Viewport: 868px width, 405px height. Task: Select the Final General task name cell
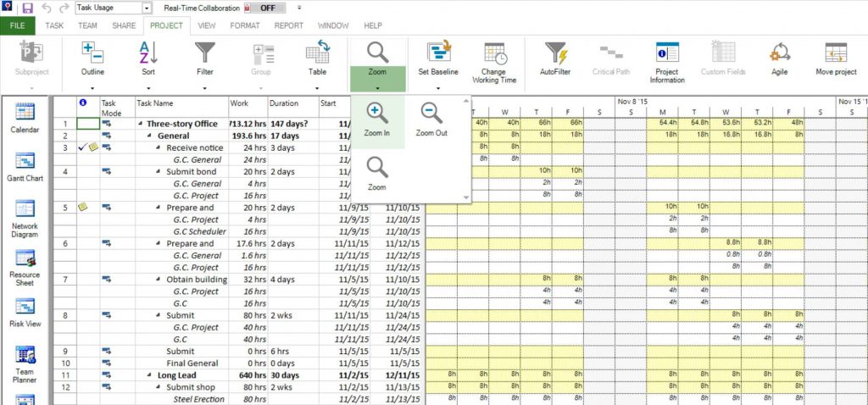(x=181, y=363)
